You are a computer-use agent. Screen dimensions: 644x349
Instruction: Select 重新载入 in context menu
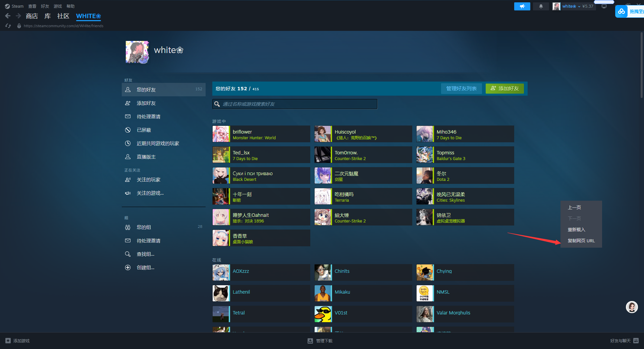click(581, 230)
